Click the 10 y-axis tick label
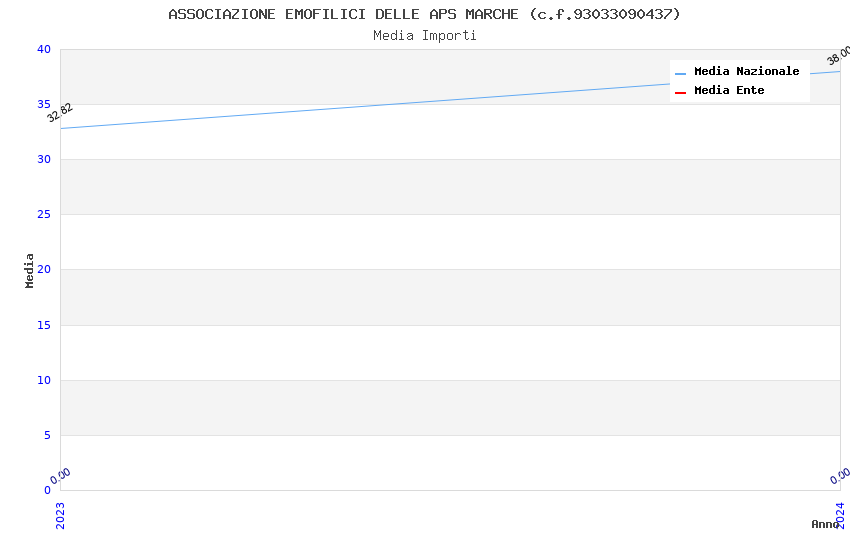850x550 pixels. pos(44,380)
